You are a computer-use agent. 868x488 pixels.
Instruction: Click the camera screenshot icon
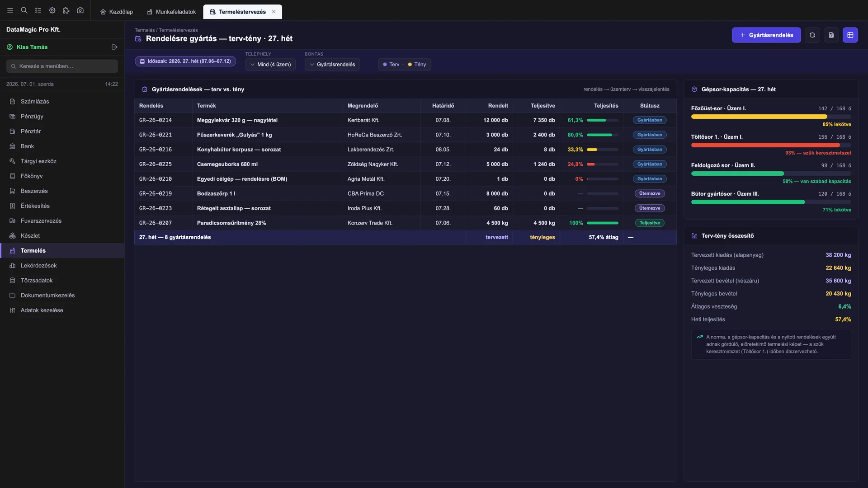tap(80, 10)
